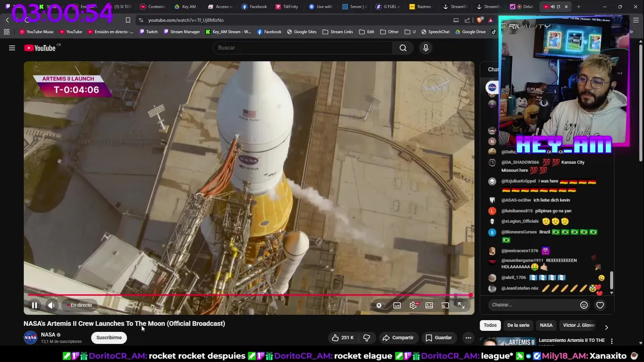
Task: Seek on the red video progress bar
Action: coord(249,295)
